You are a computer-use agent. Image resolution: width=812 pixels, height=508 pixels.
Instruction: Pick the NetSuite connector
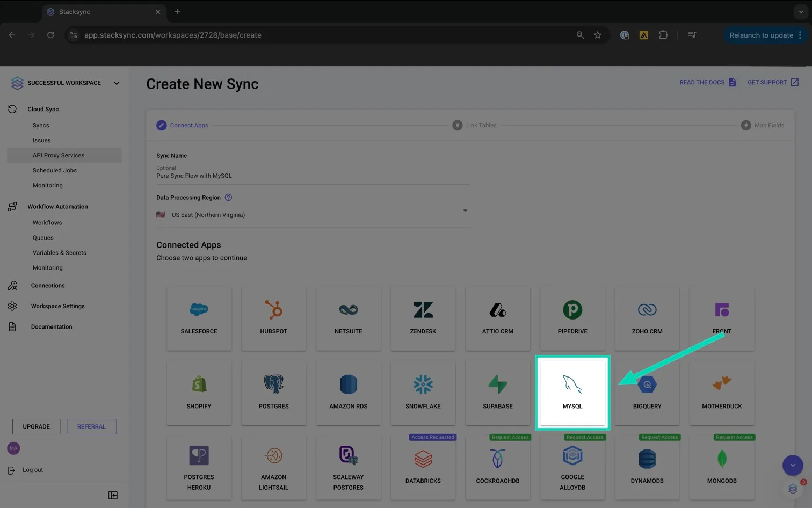348,318
